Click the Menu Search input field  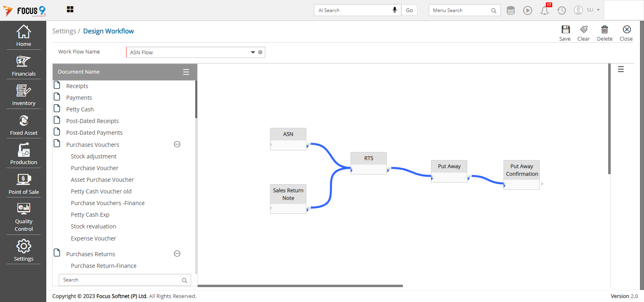click(460, 10)
